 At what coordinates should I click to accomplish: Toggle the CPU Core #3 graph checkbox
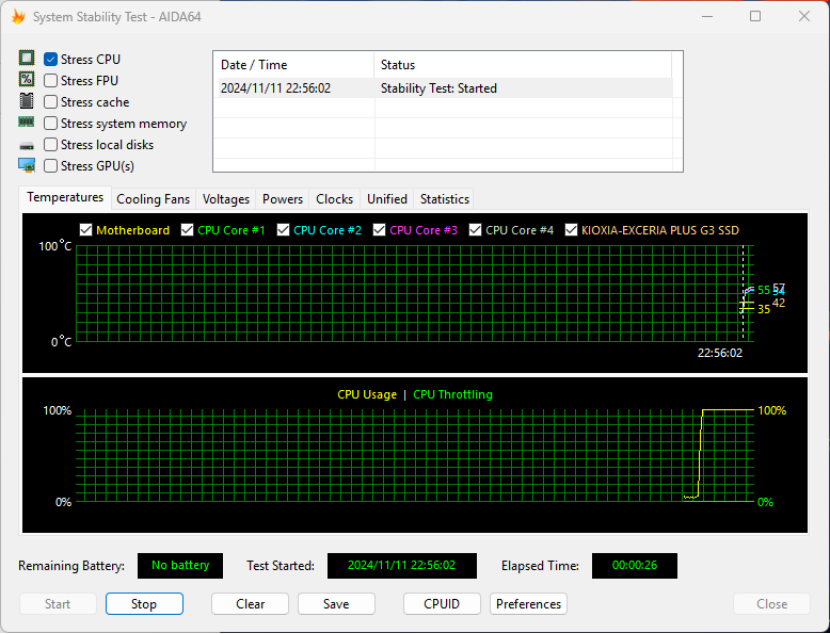click(379, 230)
